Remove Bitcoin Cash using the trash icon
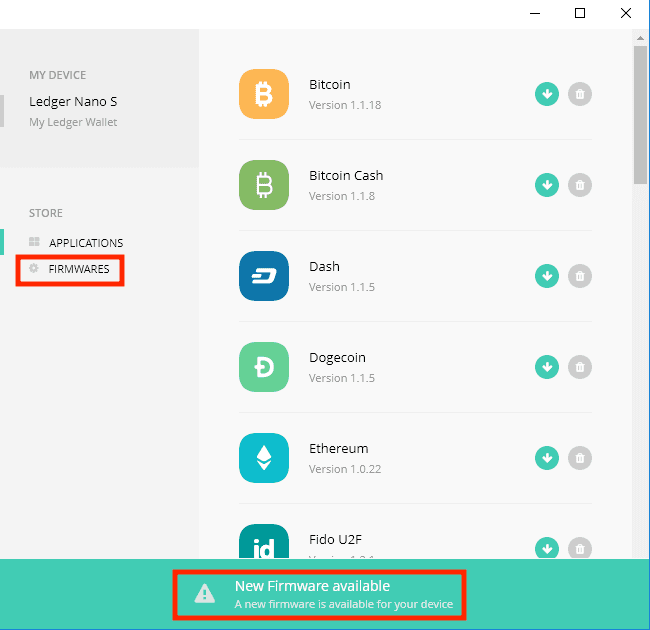Screen dimensions: 650x630 pyautogui.click(x=579, y=185)
